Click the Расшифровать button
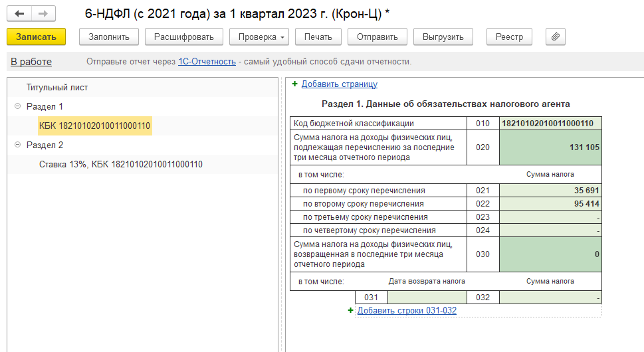The width and height of the screenshot is (644, 352). pyautogui.click(x=183, y=37)
